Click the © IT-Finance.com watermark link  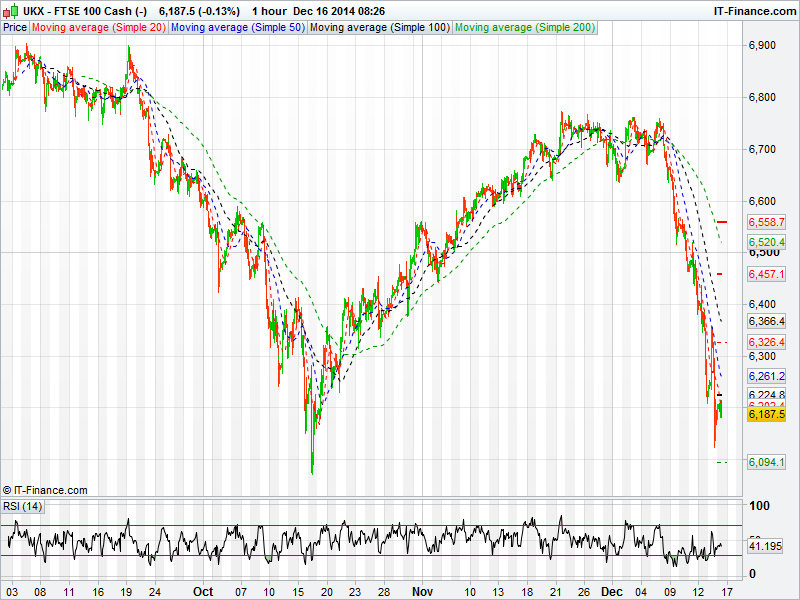click(45, 490)
